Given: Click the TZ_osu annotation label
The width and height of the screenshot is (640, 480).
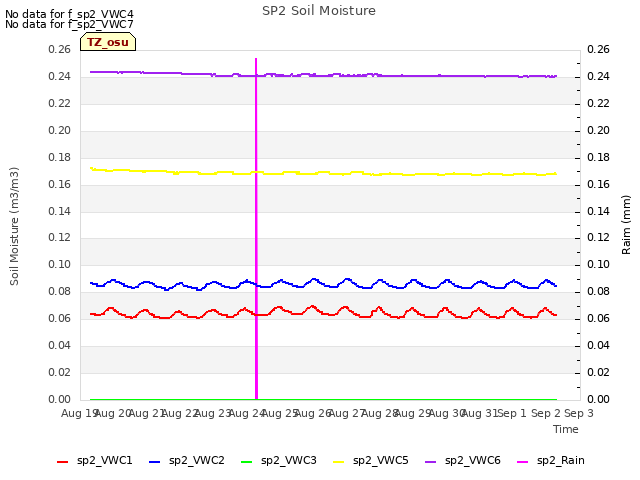Looking at the screenshot, I should point(108,42).
